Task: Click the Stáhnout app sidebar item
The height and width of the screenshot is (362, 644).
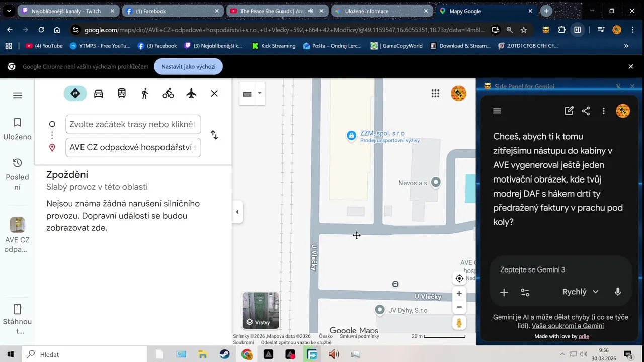Action: pyautogui.click(x=18, y=319)
